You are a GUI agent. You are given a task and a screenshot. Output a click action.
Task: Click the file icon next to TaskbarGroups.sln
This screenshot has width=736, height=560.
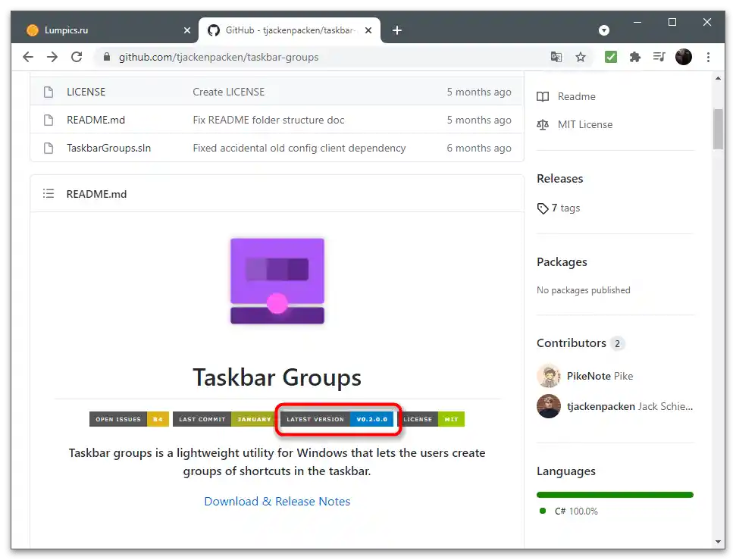[49, 149]
